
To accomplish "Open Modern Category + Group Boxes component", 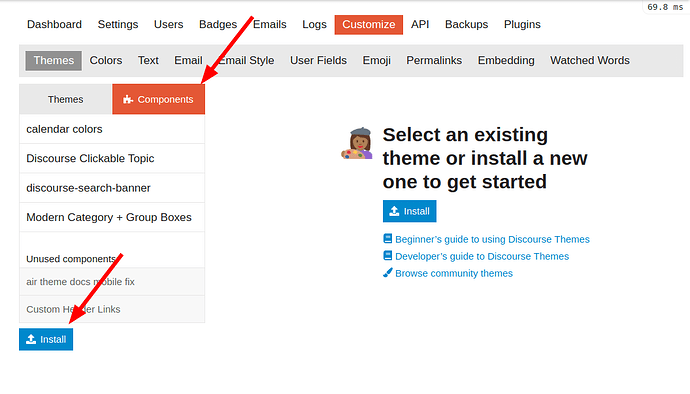I will [112, 217].
